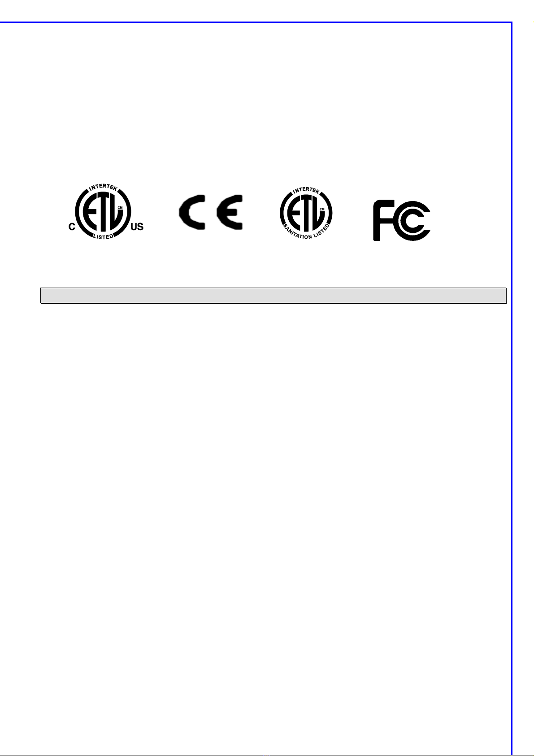Click the letter 'E' of the CE mark
Image resolution: width=534 pixels, height=756 pixels.
pos(230,212)
